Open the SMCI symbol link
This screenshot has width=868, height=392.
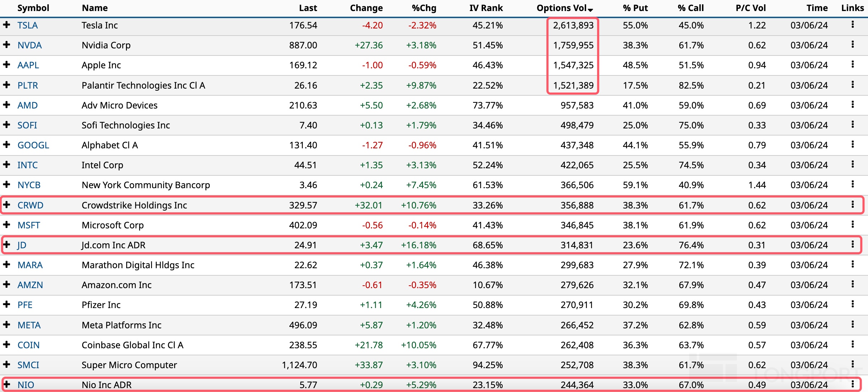coord(28,365)
